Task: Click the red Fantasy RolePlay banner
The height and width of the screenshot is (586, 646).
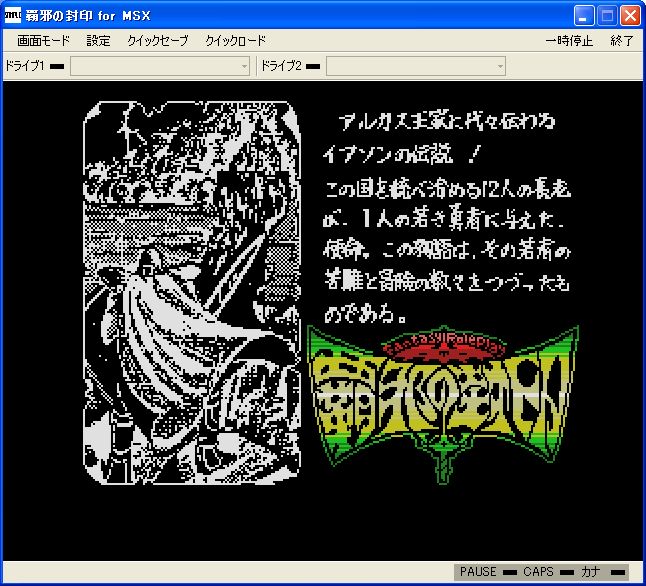Action: tap(444, 346)
